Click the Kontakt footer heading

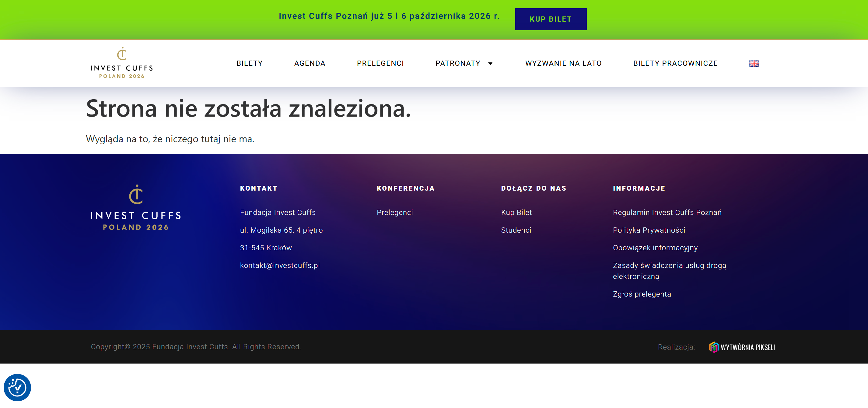(258, 188)
